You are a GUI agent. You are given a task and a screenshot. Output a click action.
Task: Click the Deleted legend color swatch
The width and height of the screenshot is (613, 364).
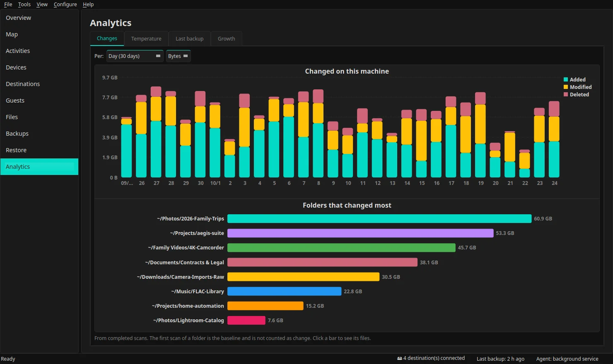tap(566, 94)
